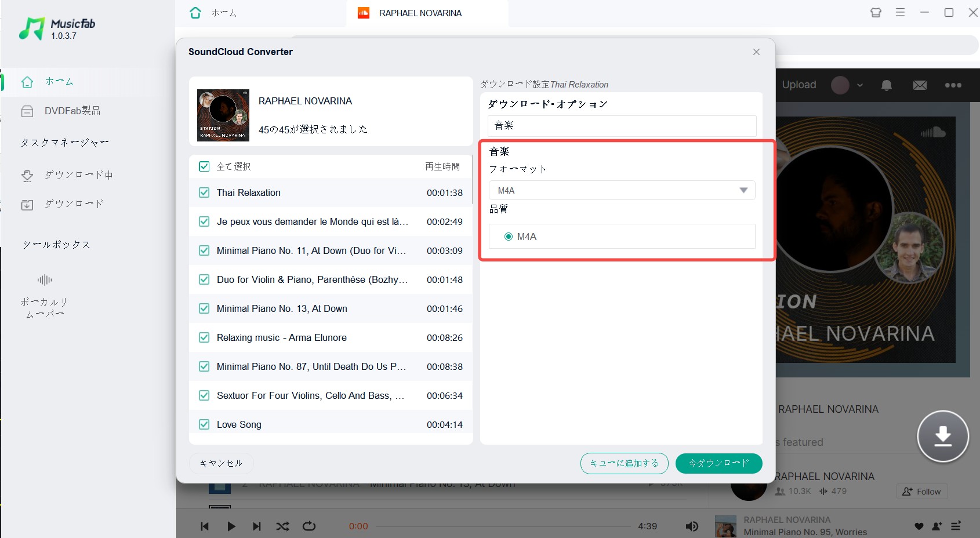This screenshot has width=980, height=538.
Task: Uncheck Minimal Piano No. 13 track
Action: pos(204,308)
